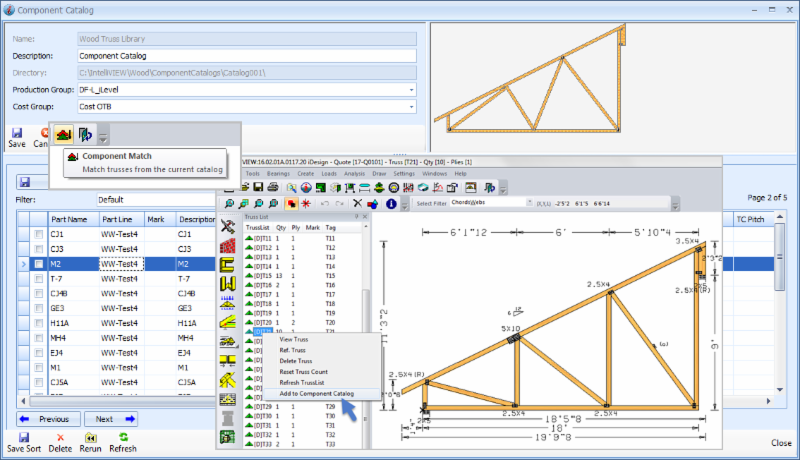Expand the Production Group dropdown
Screen dimensions: 800x460
click(411, 90)
